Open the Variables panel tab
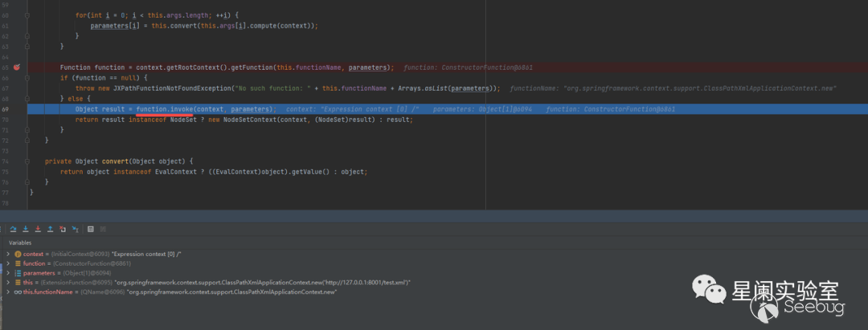Screen dimensions: 868x330 point(20,242)
